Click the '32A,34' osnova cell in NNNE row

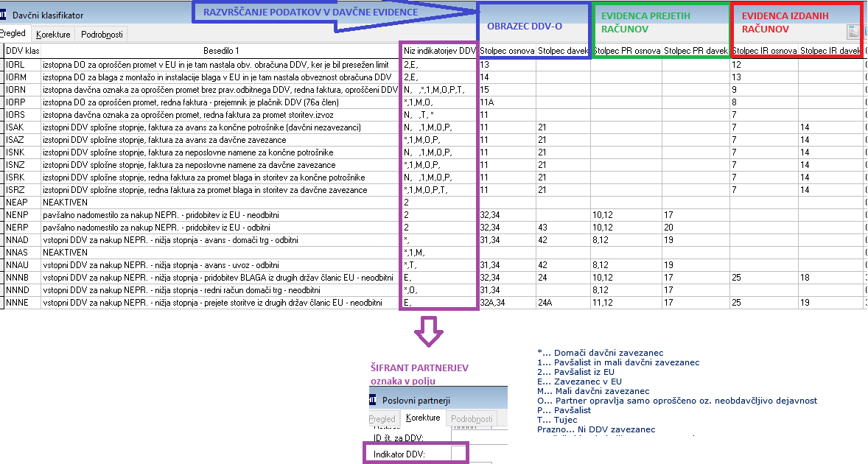tap(507, 303)
